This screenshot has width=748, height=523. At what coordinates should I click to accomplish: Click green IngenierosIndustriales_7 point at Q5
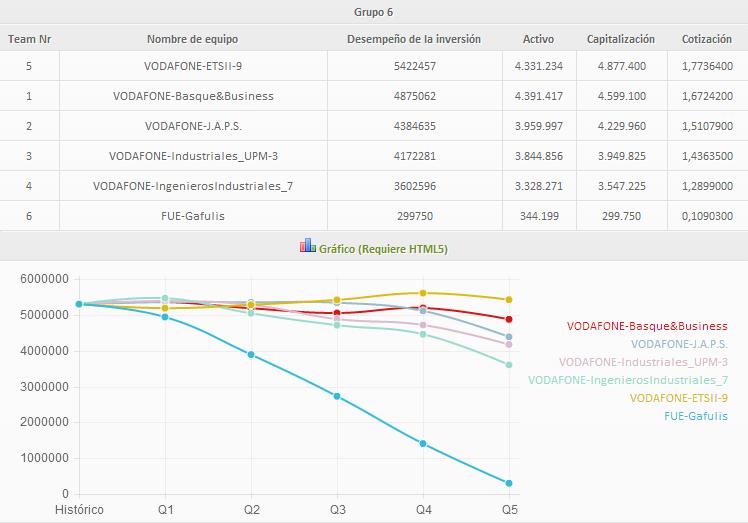click(x=509, y=365)
